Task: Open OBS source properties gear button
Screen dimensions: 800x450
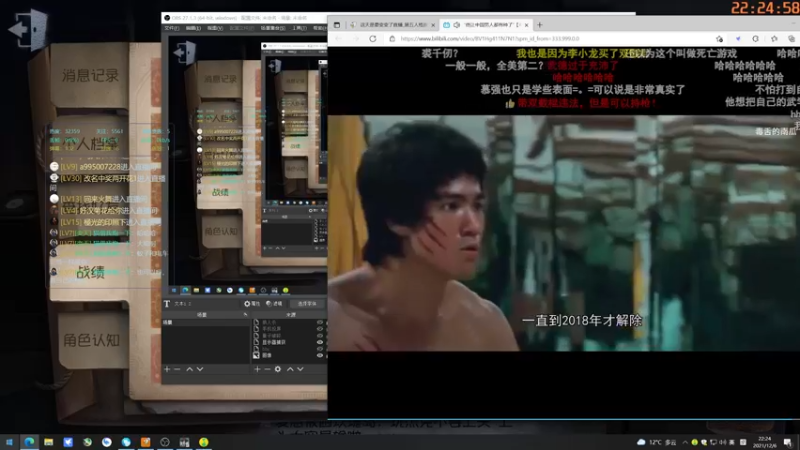Action: [251, 304]
